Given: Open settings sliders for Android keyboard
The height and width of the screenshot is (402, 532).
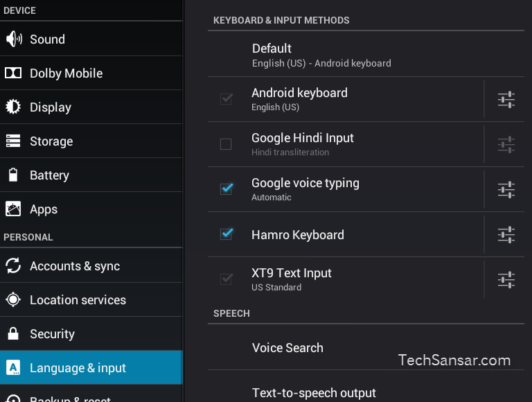Looking at the screenshot, I should (506, 100).
